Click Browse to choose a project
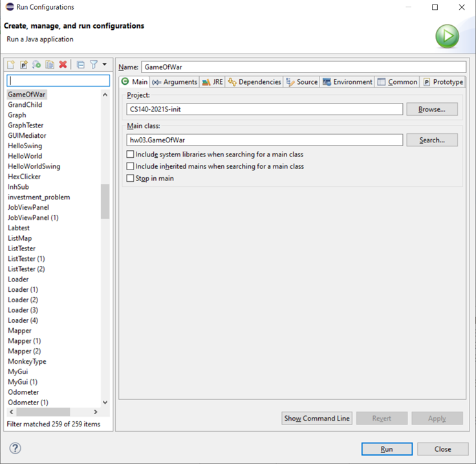The height and width of the screenshot is (464, 476). coord(431,109)
